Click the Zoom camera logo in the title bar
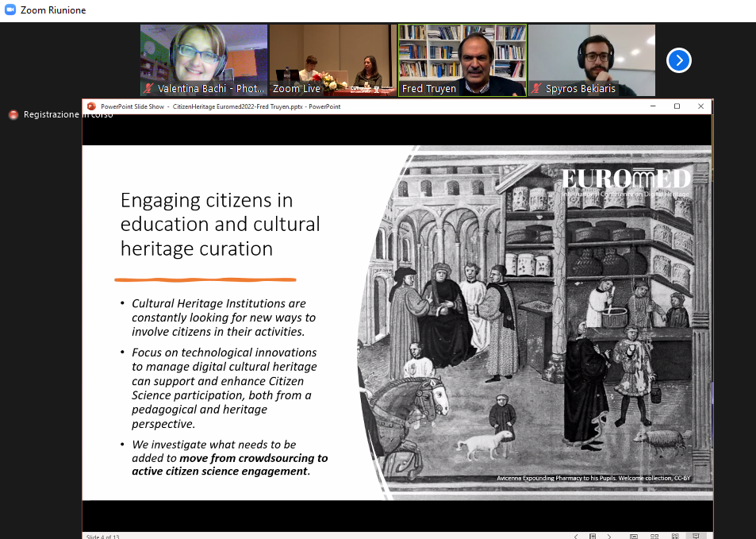756x539 pixels. coord(10,10)
